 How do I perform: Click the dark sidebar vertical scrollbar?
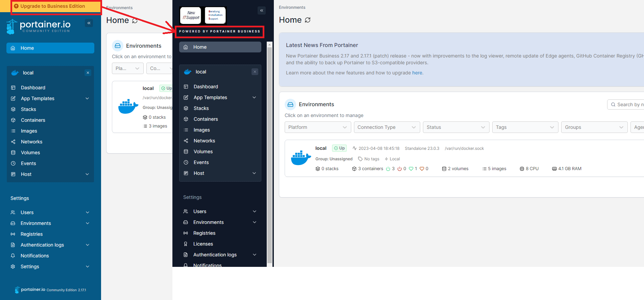pyautogui.click(x=269, y=152)
